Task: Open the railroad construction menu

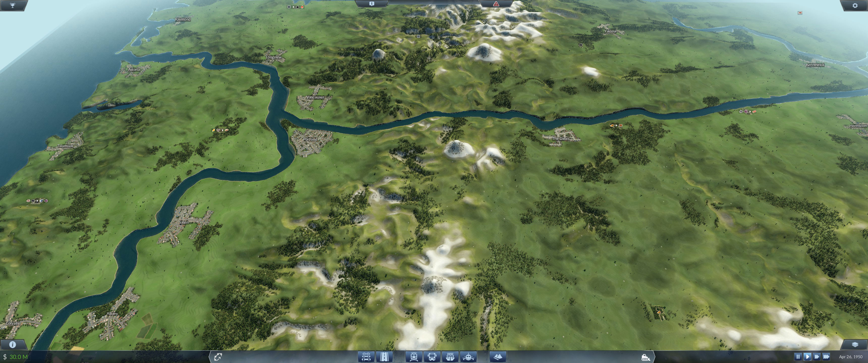Action: [366, 357]
